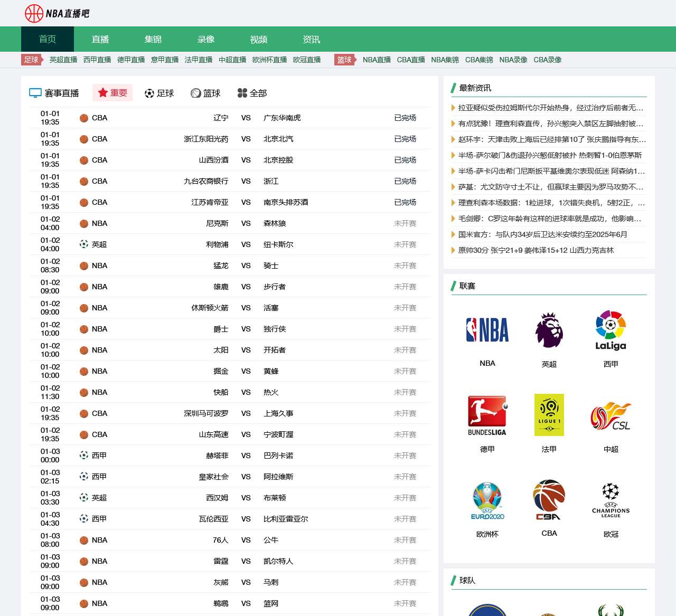Click the soccer ball icon beside 足球 filter
This screenshot has height=616, width=676.
[x=149, y=93]
